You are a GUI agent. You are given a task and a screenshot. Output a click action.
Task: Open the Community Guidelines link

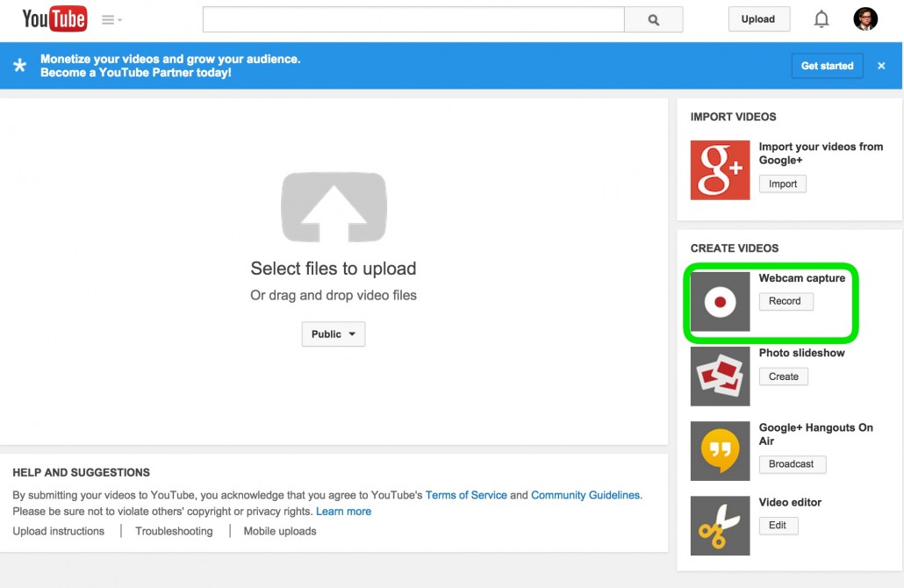(x=585, y=495)
